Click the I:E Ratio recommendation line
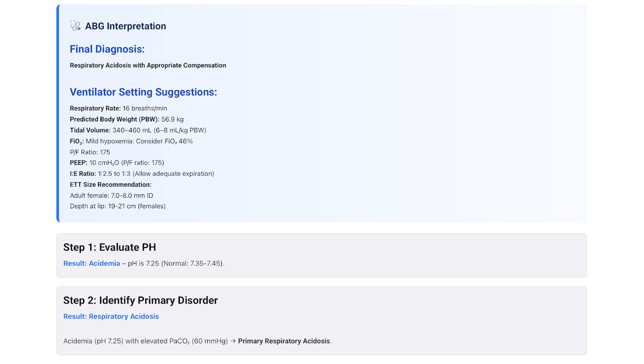 coord(142,174)
